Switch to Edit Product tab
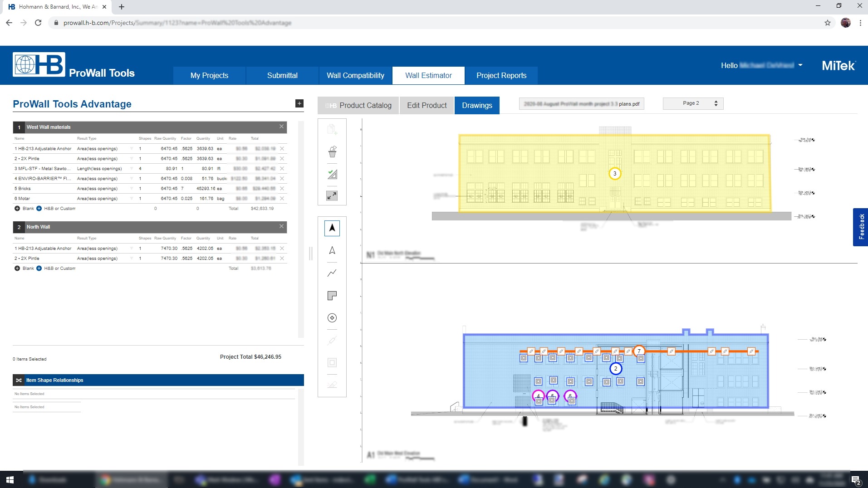Viewport: 868px width, 488px height. [427, 105]
